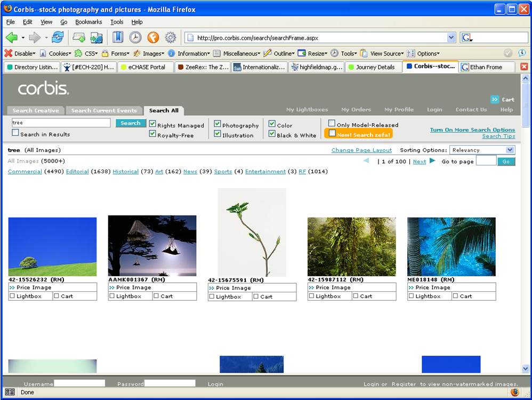Screen dimensions: 532x400
Task: Open the Relevancy sorting options dropdown
Action: pos(510,150)
